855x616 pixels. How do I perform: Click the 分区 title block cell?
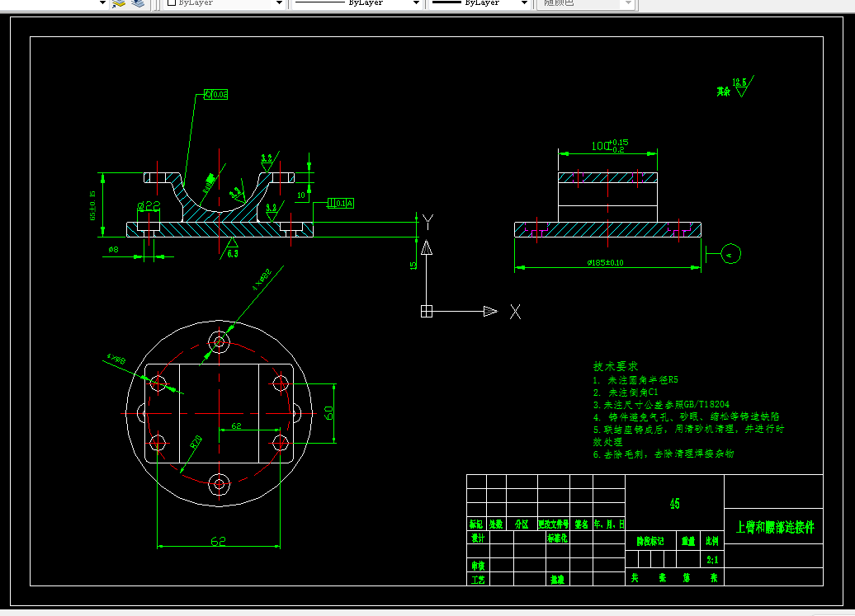[x=522, y=524]
